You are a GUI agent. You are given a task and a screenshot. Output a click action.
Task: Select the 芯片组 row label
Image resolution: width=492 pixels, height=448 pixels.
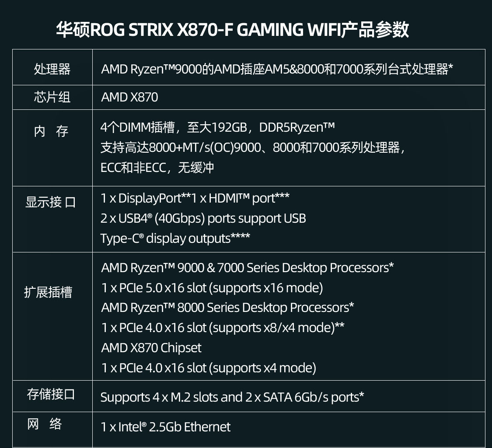52,97
